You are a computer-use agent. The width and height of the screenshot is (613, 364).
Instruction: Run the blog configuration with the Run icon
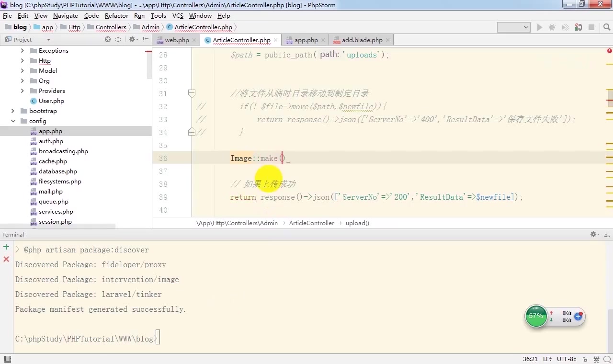click(540, 27)
